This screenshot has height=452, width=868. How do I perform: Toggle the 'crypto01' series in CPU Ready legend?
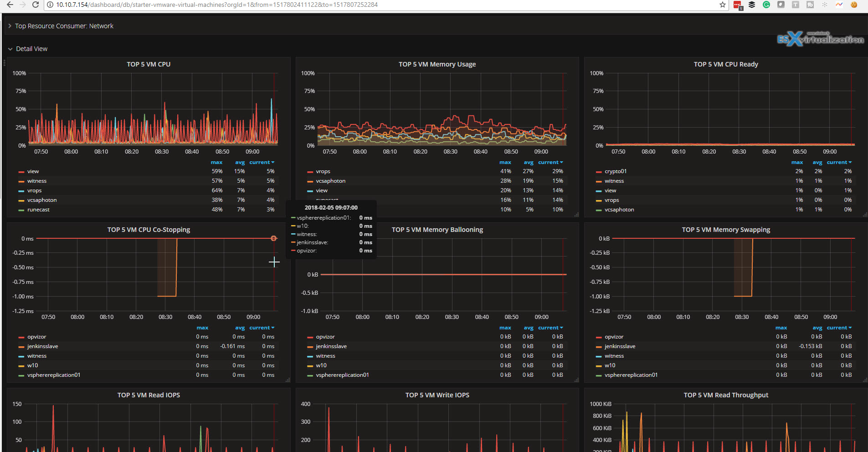point(616,171)
